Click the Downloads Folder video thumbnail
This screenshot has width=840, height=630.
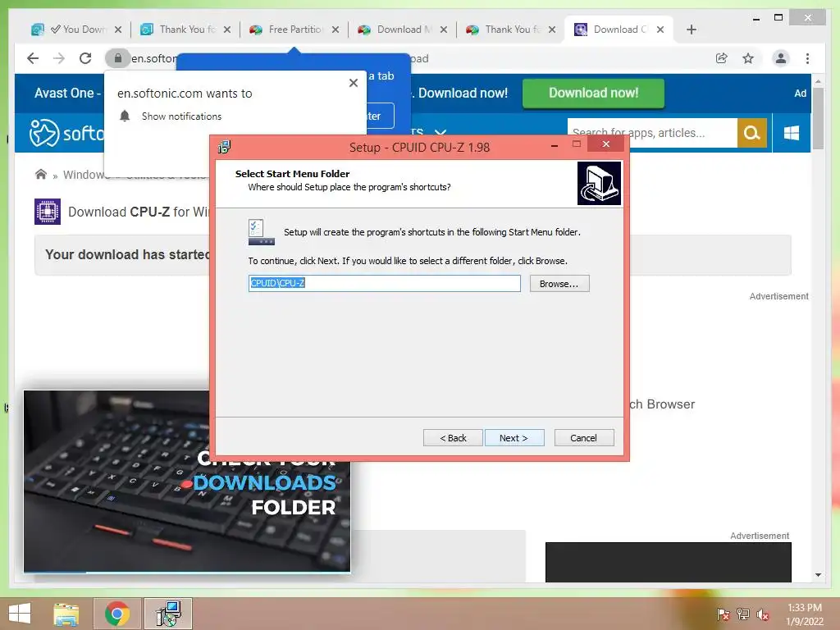[187, 481]
